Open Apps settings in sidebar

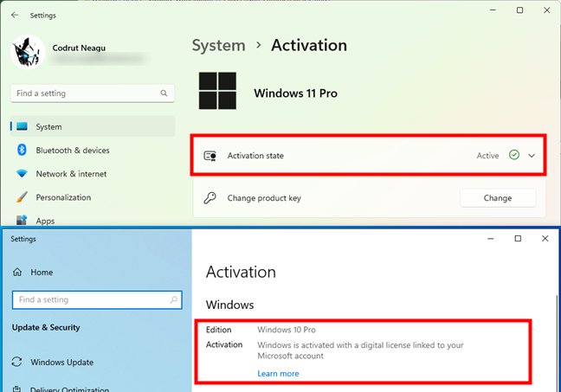tap(45, 221)
